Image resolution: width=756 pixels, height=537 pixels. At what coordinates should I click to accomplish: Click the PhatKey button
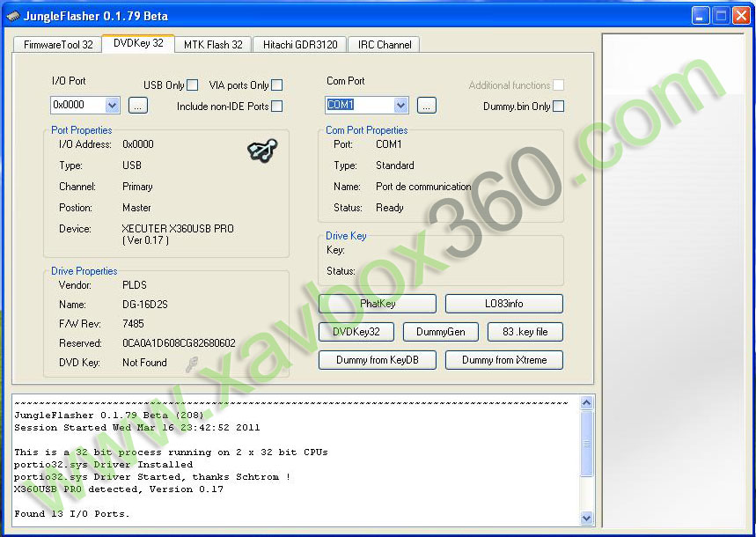[378, 304]
